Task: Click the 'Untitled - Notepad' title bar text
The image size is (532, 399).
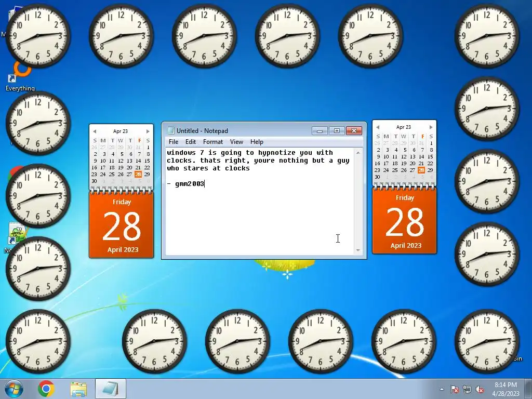Action: tap(202, 130)
